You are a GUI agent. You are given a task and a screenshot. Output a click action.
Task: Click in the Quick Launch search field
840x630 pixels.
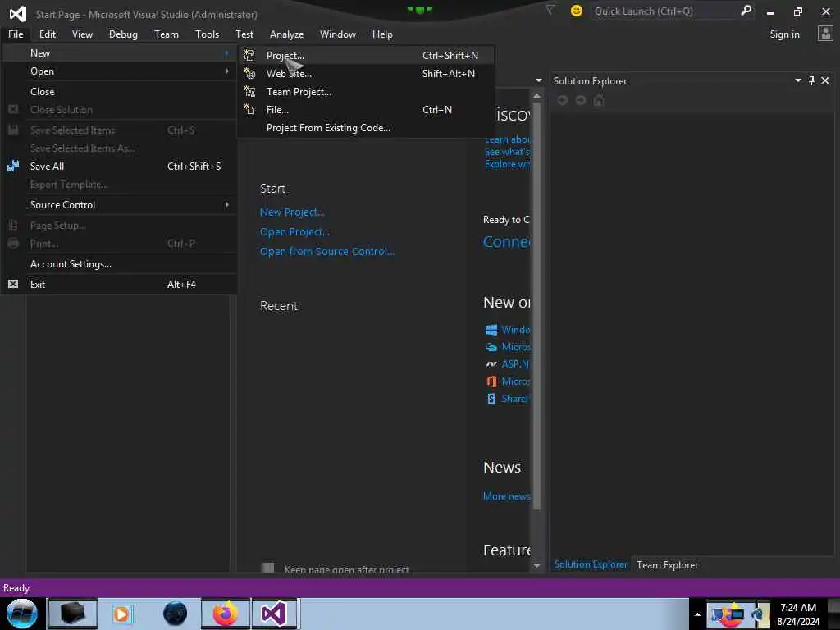pyautogui.click(x=663, y=11)
